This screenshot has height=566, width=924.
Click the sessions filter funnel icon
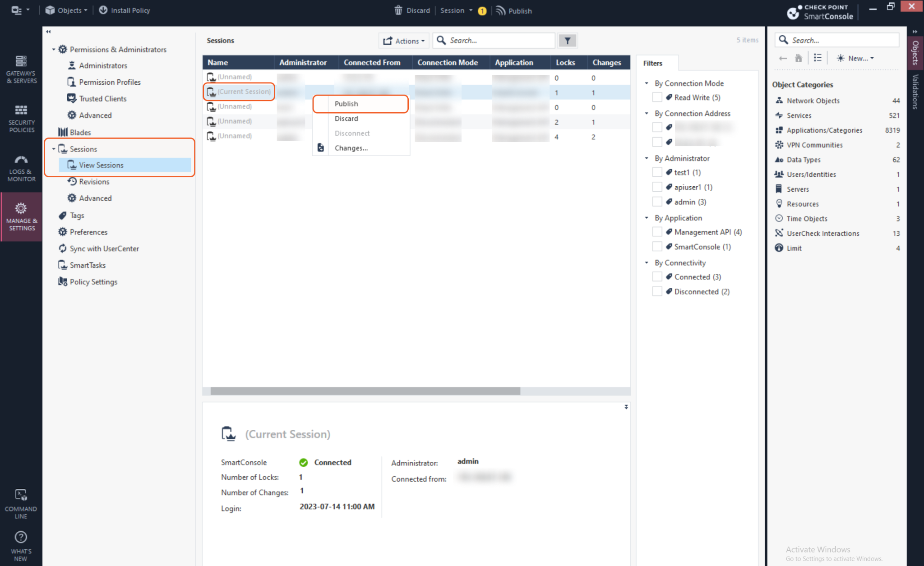click(567, 41)
